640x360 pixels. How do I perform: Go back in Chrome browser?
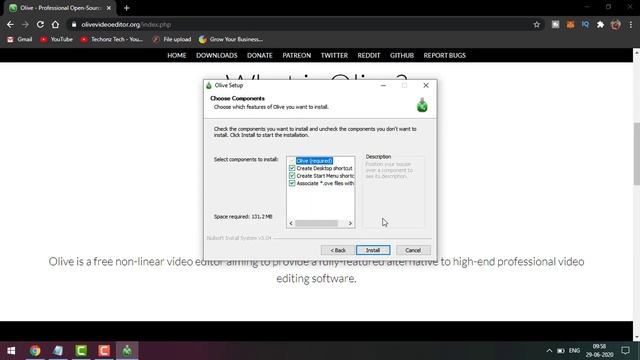point(10,24)
